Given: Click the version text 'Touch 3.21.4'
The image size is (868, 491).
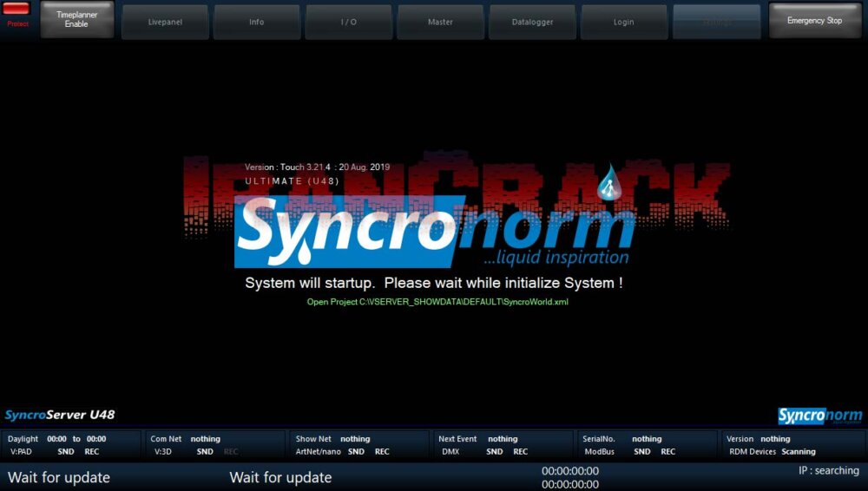Looking at the screenshot, I should [x=305, y=167].
